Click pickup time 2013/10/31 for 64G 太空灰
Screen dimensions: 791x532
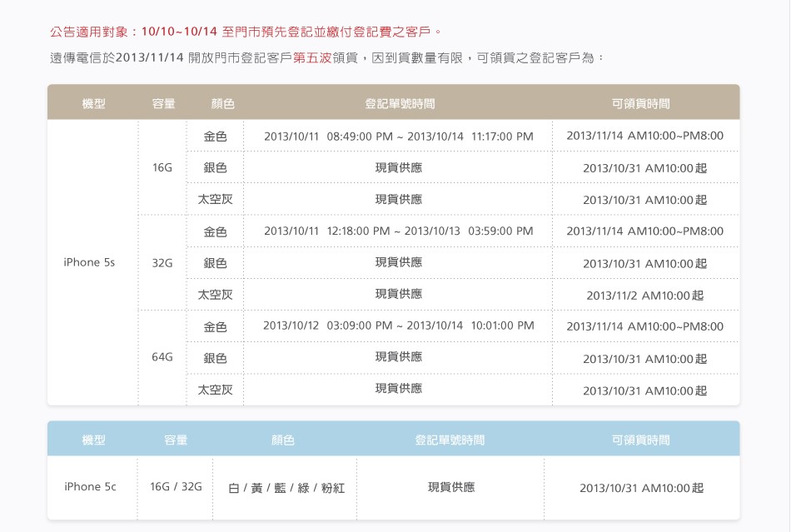(644, 390)
